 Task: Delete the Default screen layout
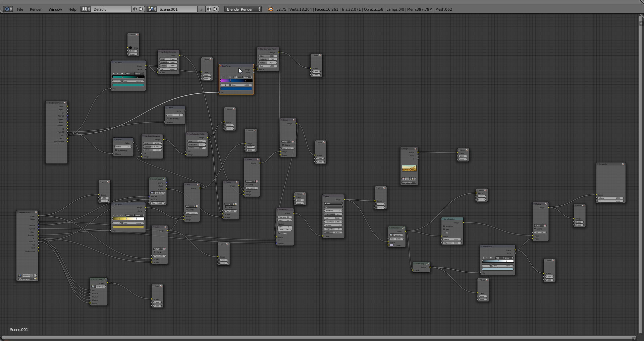click(142, 9)
